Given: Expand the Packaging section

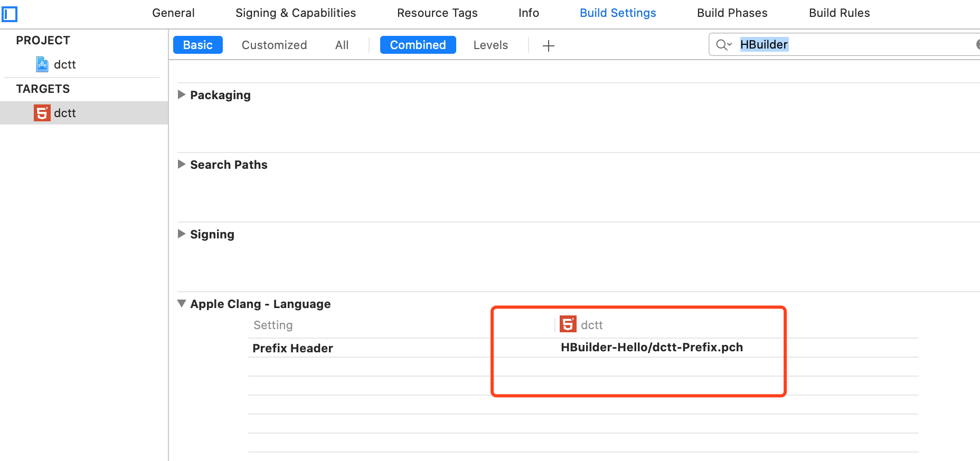Looking at the screenshot, I should 182,95.
